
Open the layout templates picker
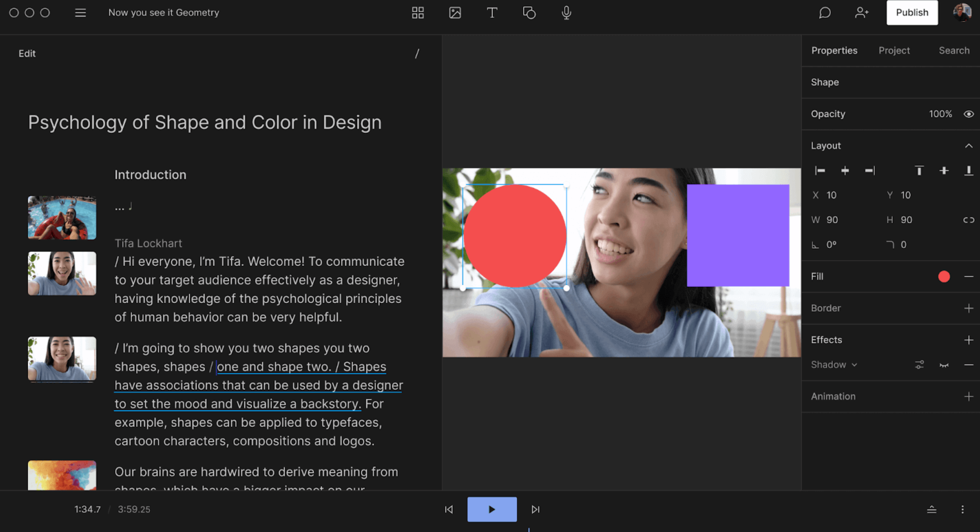[418, 12]
